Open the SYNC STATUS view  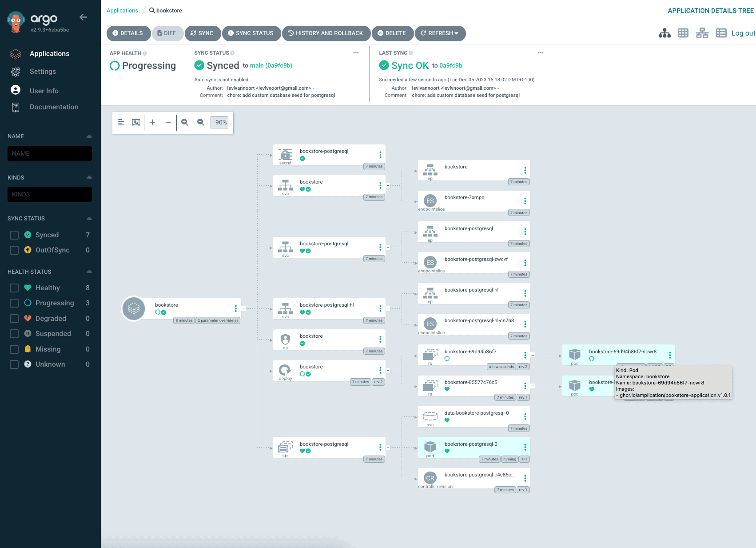pyautogui.click(x=251, y=33)
